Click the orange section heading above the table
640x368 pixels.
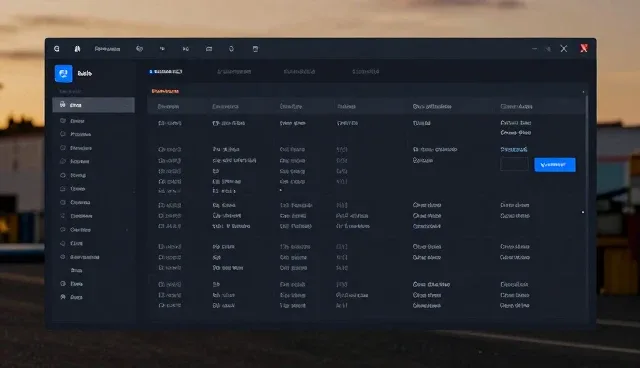165,91
